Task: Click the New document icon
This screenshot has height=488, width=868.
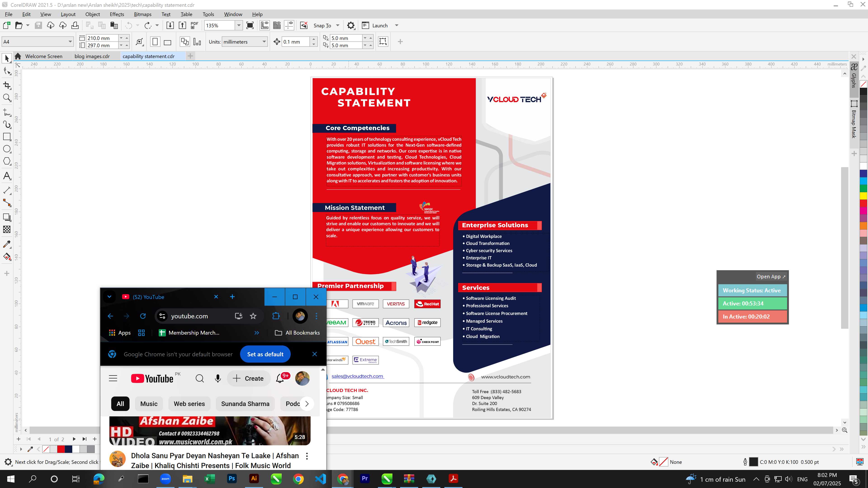Action: (x=6, y=25)
